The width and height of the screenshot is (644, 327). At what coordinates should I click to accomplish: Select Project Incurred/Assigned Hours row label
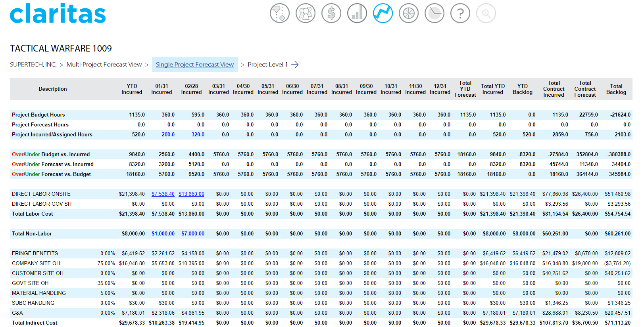point(52,134)
